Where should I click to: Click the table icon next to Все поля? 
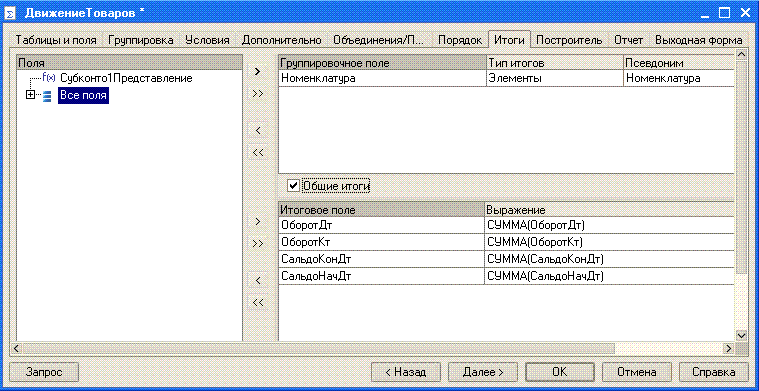(x=47, y=96)
